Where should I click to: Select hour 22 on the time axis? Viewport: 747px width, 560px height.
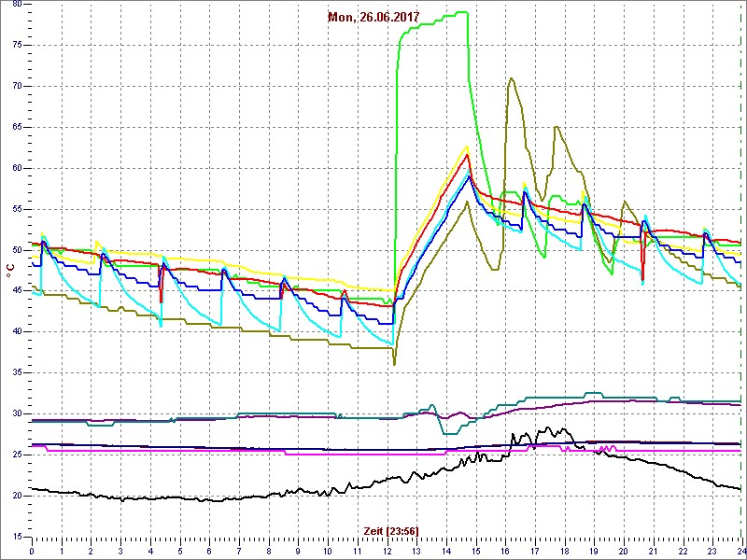point(682,551)
